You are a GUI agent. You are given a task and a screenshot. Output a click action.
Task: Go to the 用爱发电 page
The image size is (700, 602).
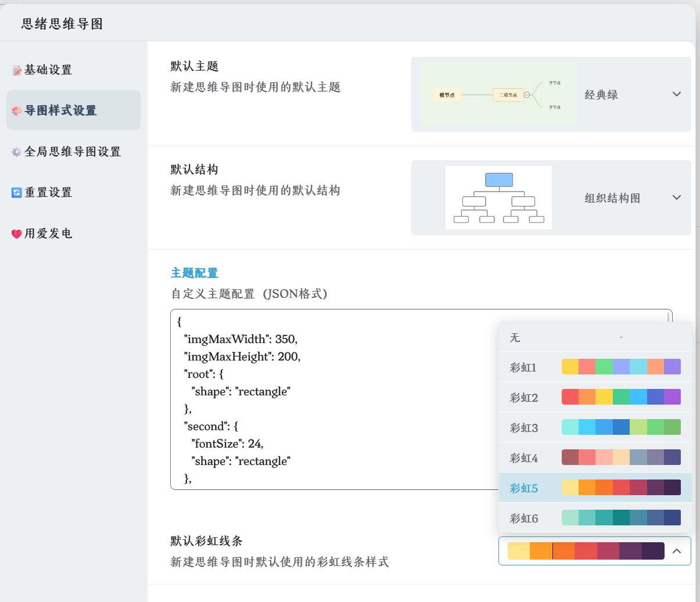pyautogui.click(x=48, y=234)
